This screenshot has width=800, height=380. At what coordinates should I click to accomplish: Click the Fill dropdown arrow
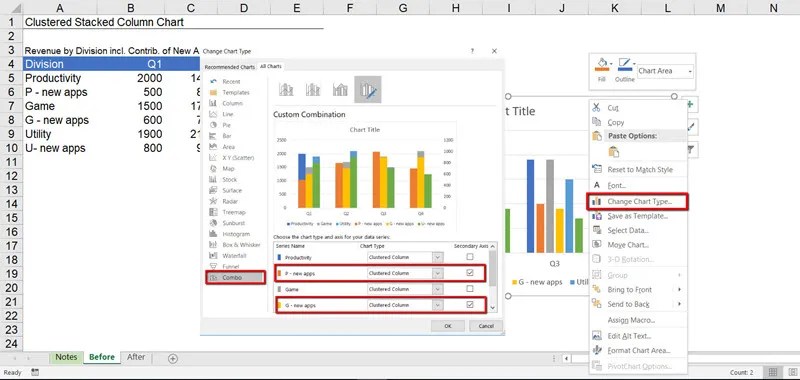(x=611, y=64)
